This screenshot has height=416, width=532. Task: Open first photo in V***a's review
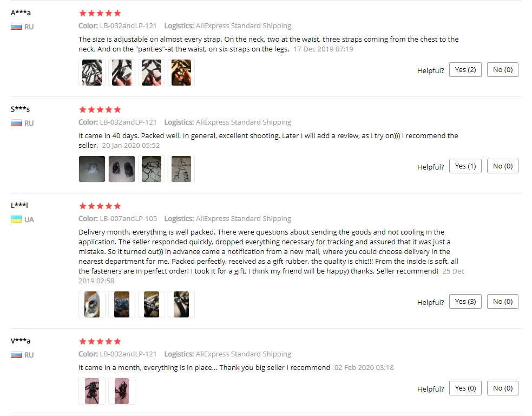[92, 391]
